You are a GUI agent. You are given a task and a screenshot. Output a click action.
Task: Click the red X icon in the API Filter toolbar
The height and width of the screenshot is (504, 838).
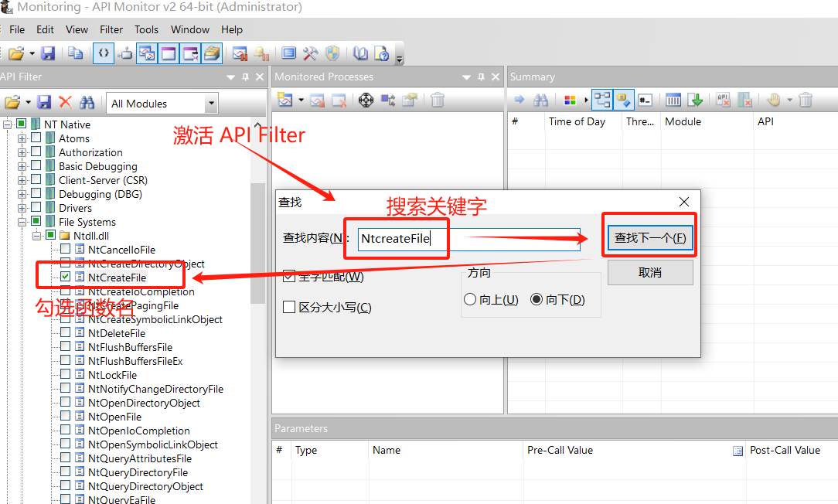point(65,102)
